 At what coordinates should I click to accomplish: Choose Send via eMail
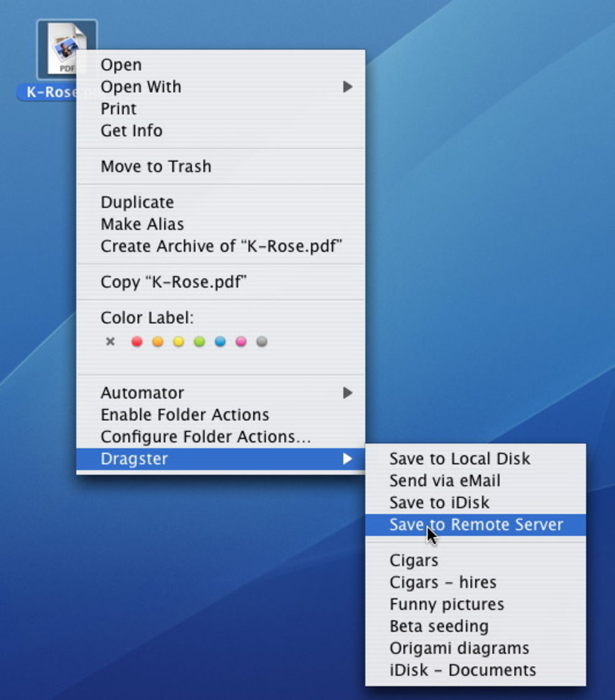pos(444,480)
